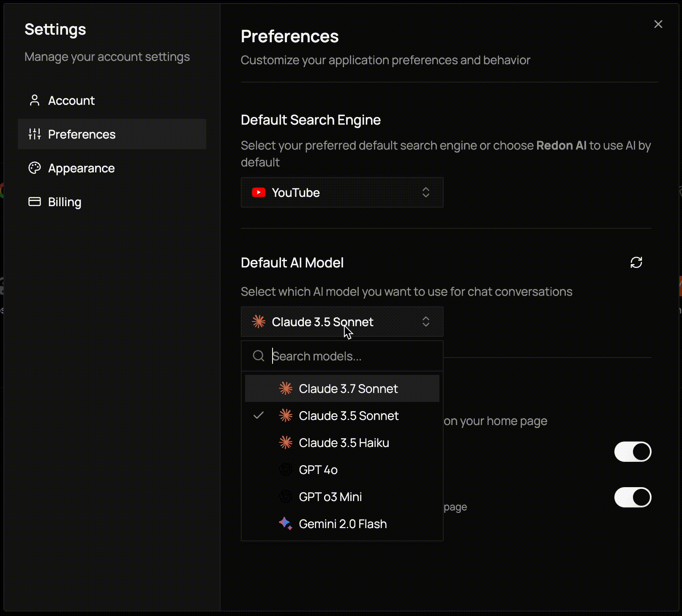
Task: Click the Billing credit card icon
Action: (x=35, y=202)
